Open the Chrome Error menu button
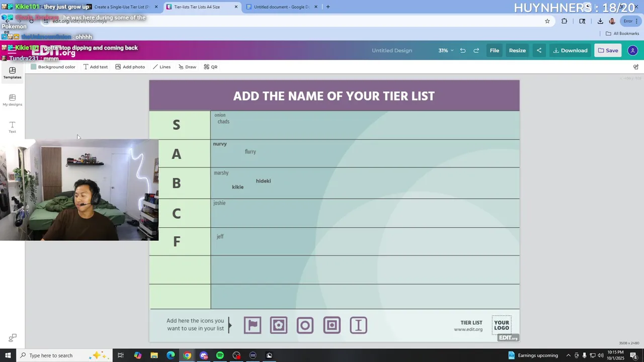The image size is (644, 362). pos(631,21)
